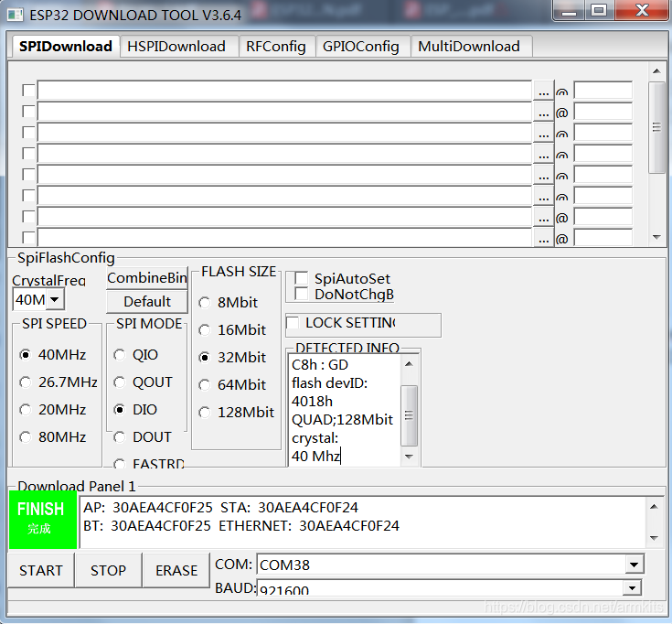Click the seventh row address field
Viewport: 672px width, 624px height.
click(603, 217)
